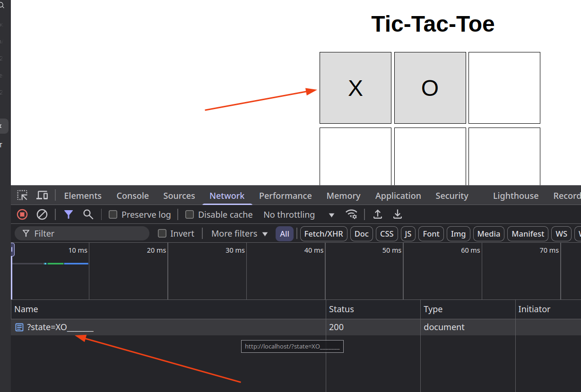581x392 pixels.
Task: Open network conditions wifi icon
Action: pyautogui.click(x=351, y=214)
